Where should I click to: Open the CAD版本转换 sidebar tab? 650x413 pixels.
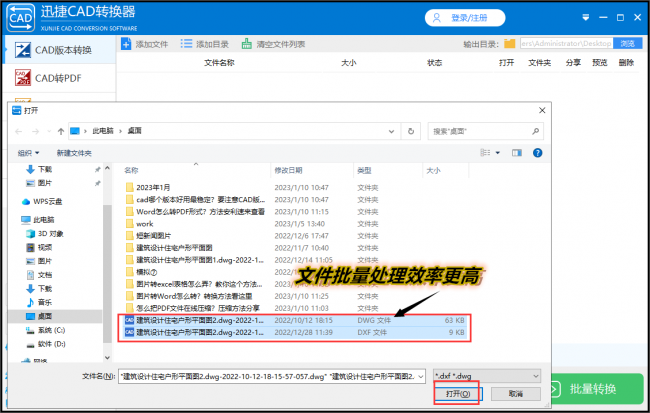click(x=59, y=50)
